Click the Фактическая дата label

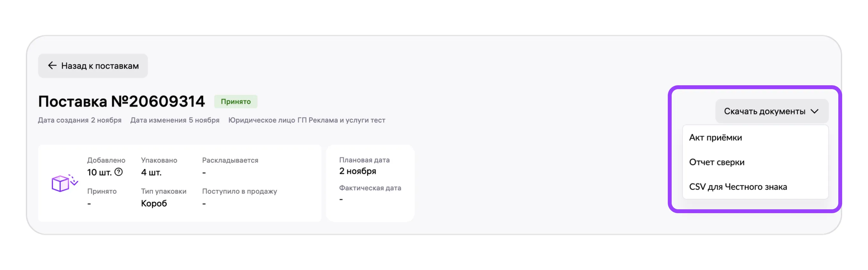[370, 188]
